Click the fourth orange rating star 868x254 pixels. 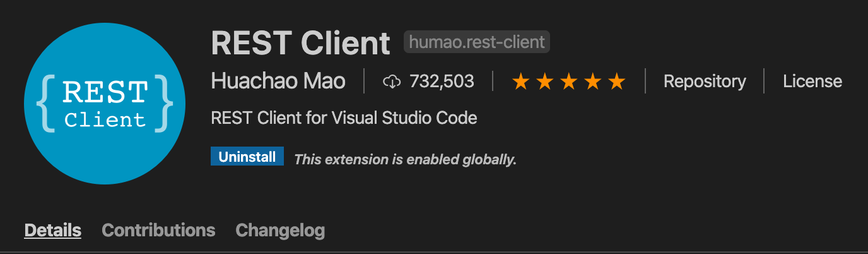[592, 82]
